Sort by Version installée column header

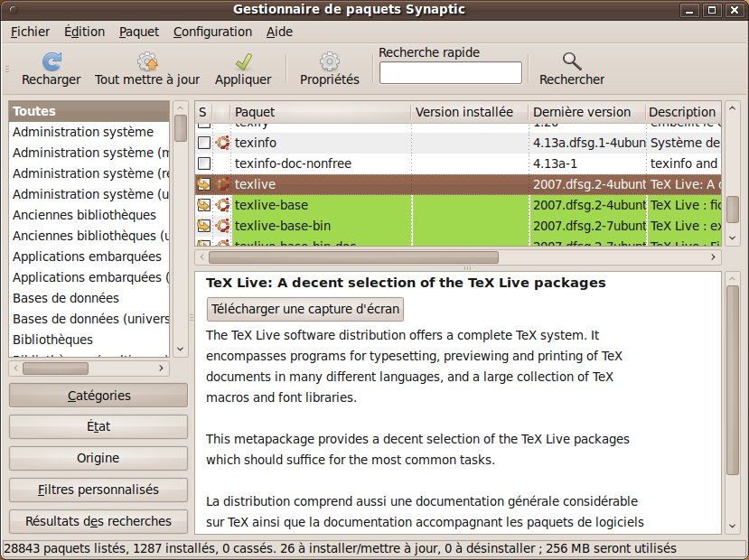click(x=470, y=112)
